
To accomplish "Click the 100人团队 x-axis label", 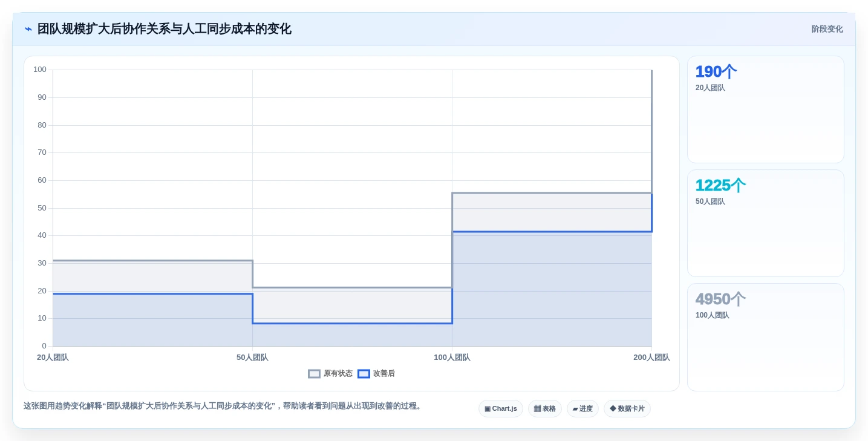I will point(452,358).
